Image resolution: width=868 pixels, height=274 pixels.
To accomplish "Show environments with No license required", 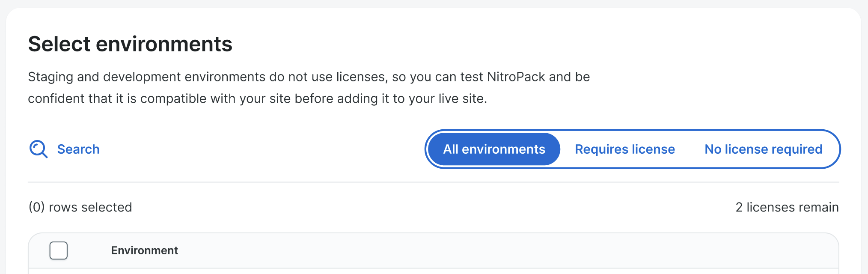I will click(763, 149).
